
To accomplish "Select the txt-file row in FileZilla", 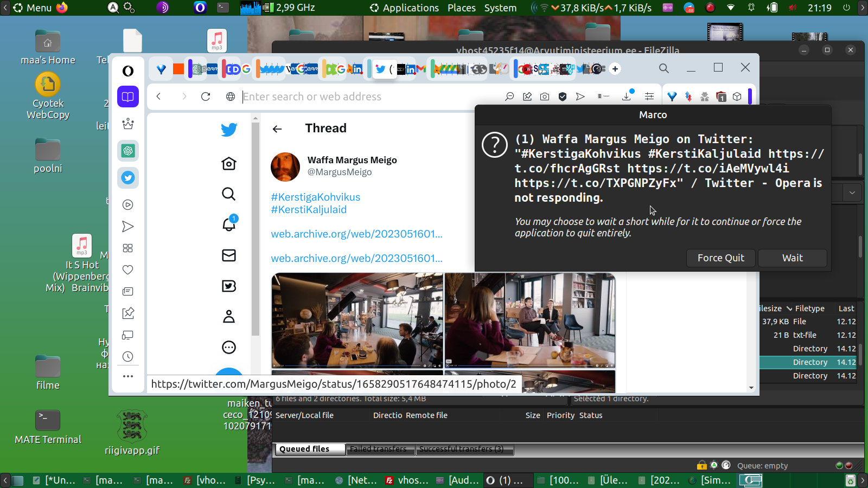I will click(808, 335).
